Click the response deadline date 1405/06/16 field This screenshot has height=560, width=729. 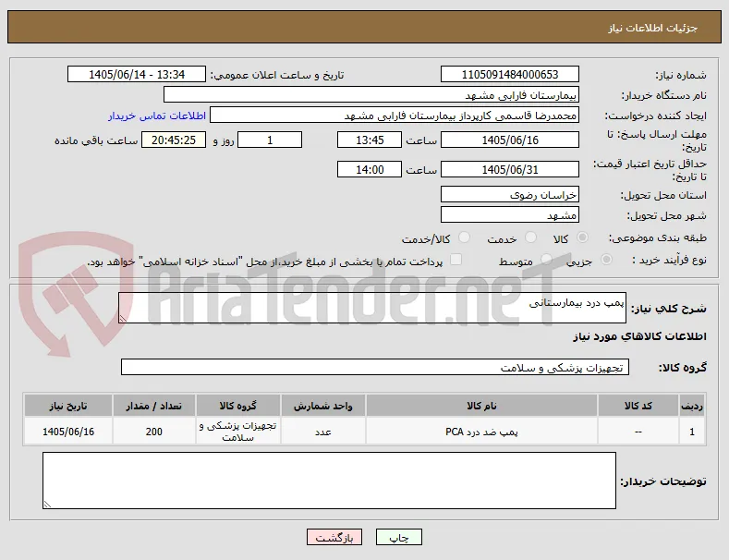(509, 140)
